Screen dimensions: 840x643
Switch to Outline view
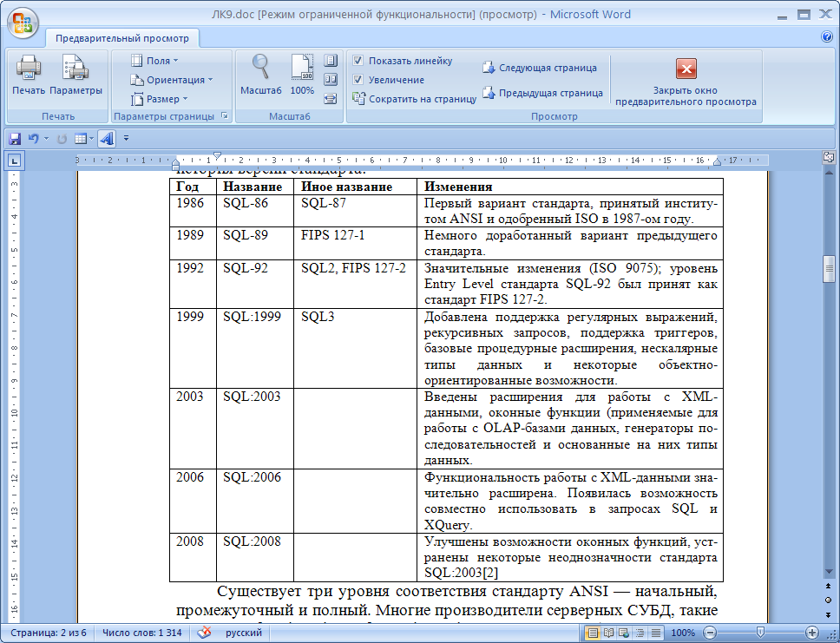(640, 633)
